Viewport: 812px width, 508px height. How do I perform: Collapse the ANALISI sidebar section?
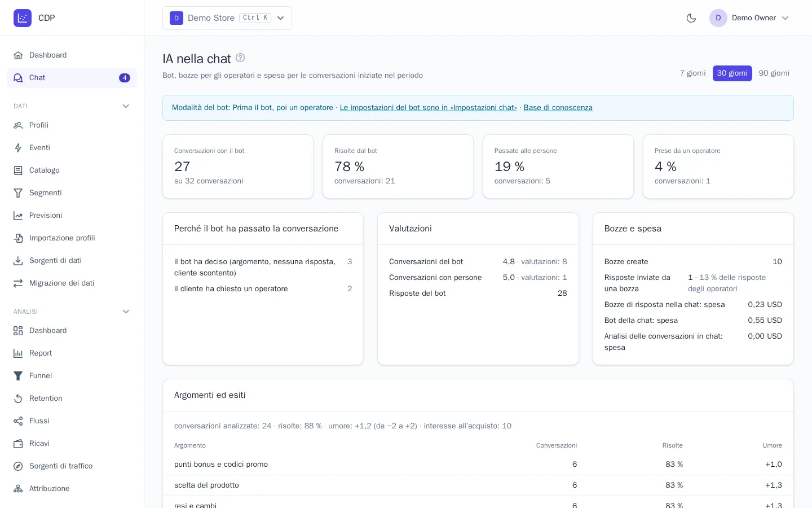(126, 312)
